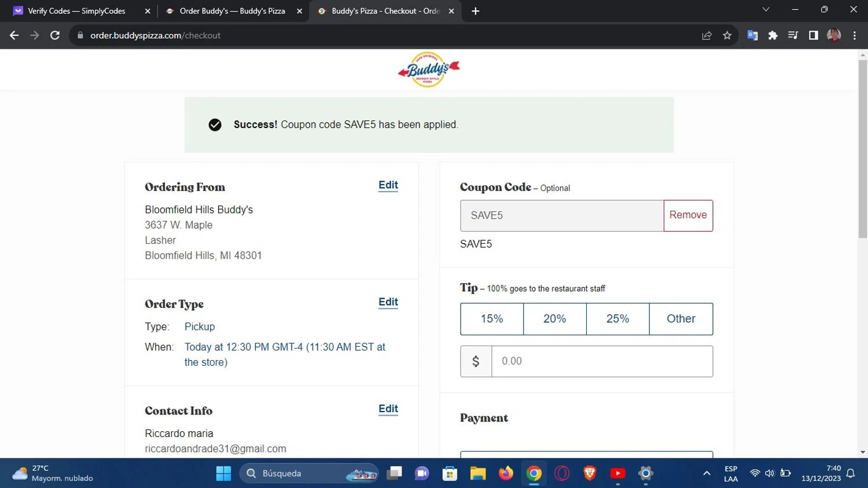Open the Extensions puzzle icon

tap(773, 35)
